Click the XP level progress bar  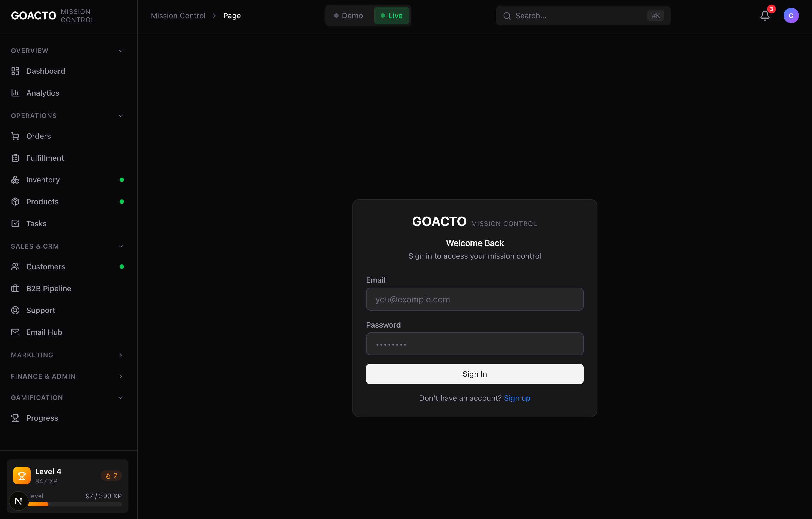74,504
